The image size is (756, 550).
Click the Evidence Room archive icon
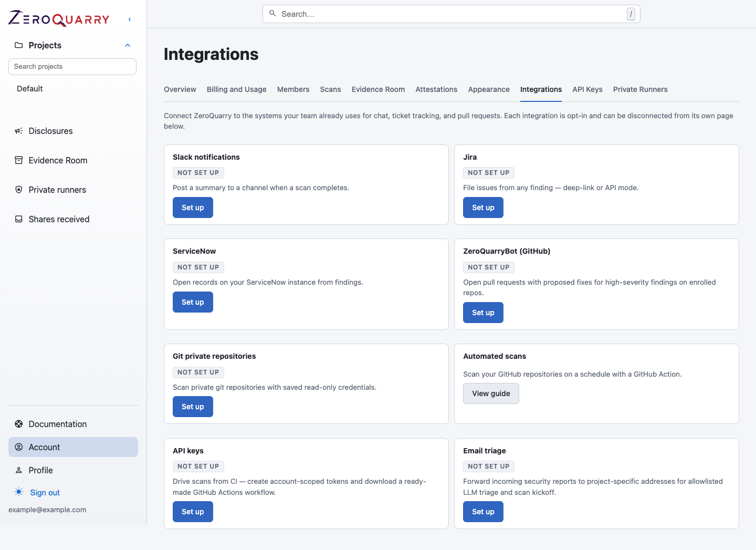[19, 160]
